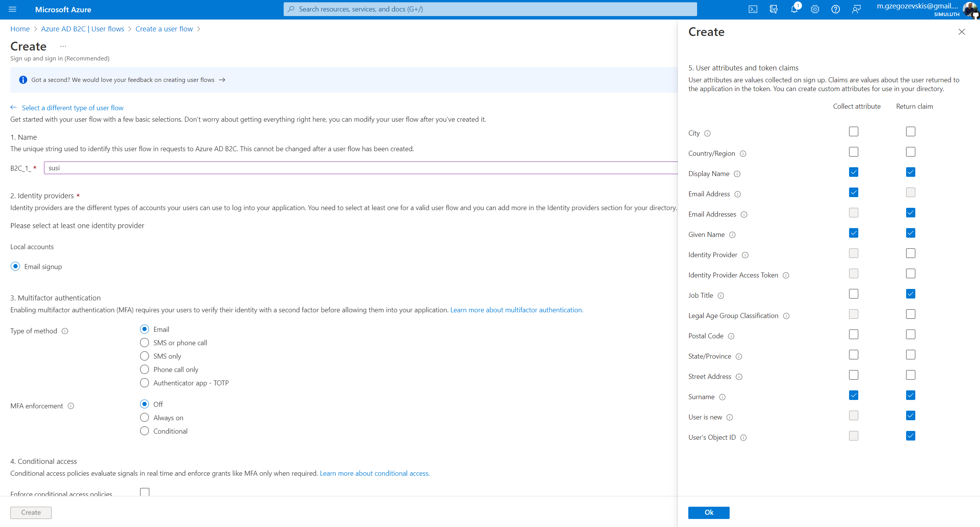Click the directories and subscriptions filter icon
Image resolution: width=980 pixels, height=527 pixels.
click(x=773, y=9)
